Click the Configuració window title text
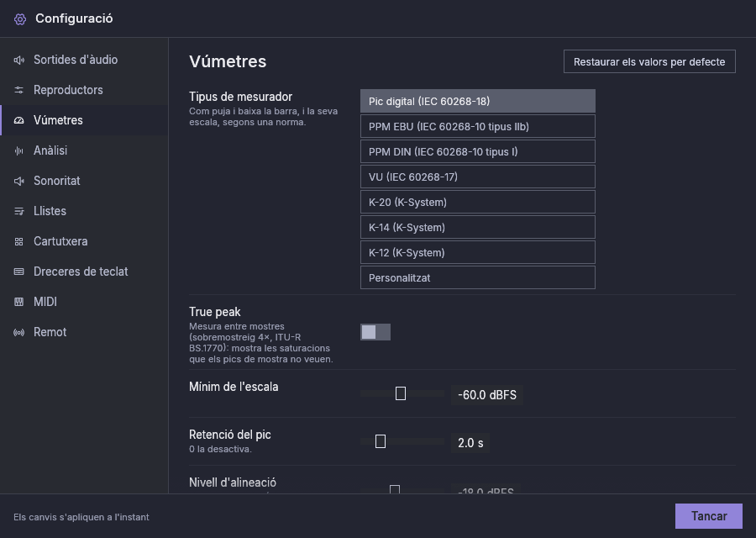 [x=74, y=18]
